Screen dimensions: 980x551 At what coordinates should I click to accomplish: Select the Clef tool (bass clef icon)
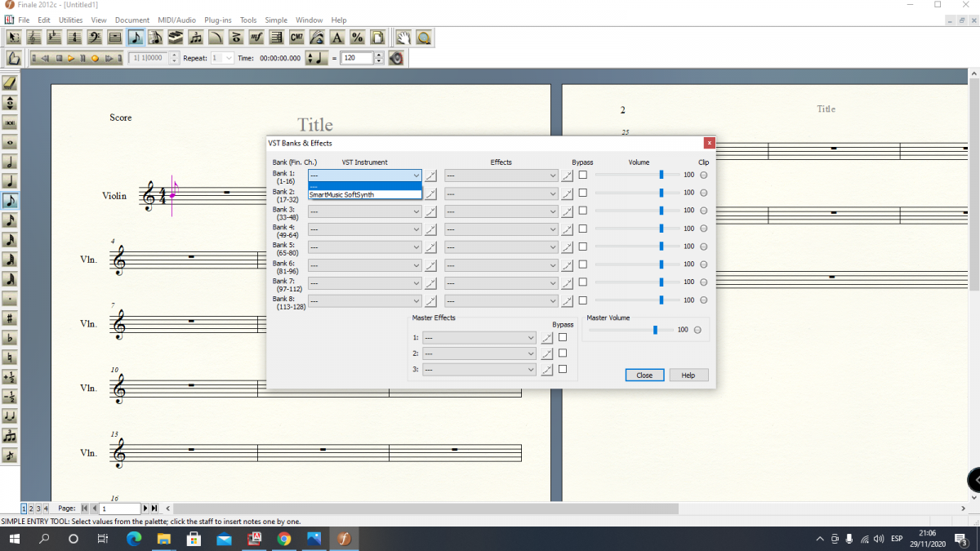click(x=94, y=38)
